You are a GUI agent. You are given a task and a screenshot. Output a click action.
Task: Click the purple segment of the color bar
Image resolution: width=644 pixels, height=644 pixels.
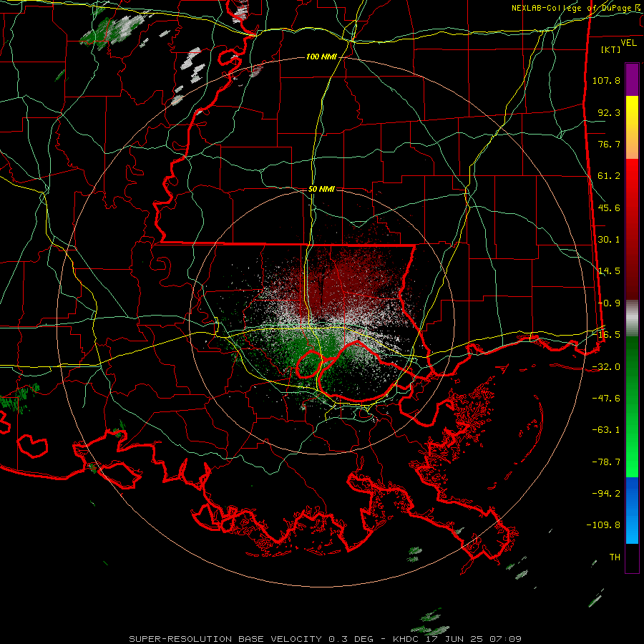point(632,79)
